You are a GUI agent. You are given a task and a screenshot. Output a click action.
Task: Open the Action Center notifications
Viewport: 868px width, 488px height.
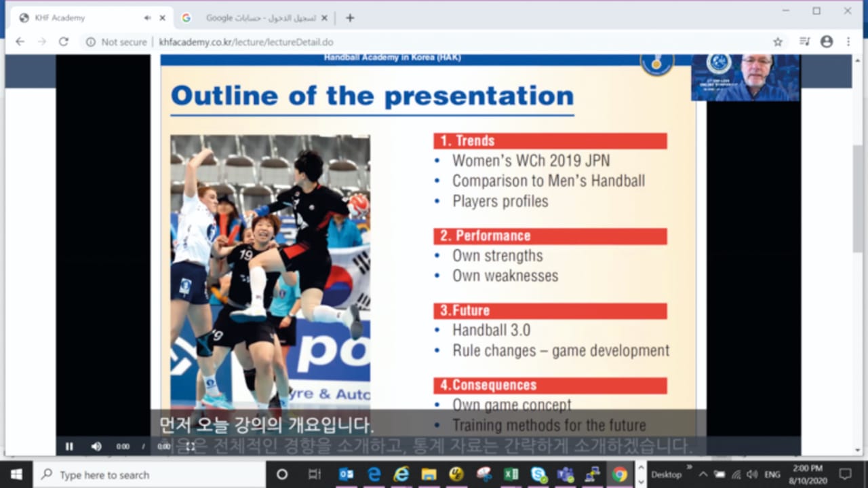(x=845, y=474)
